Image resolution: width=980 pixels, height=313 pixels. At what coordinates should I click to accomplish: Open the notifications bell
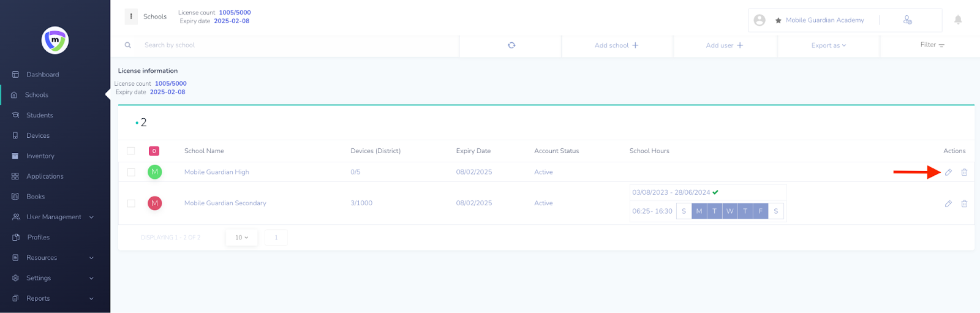[x=958, y=20]
